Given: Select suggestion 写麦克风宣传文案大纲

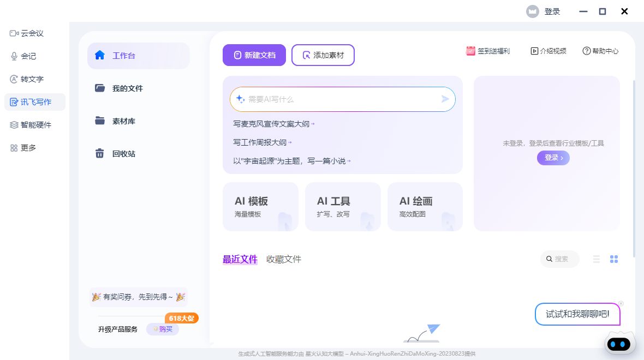Looking at the screenshot, I should pyautogui.click(x=273, y=124).
